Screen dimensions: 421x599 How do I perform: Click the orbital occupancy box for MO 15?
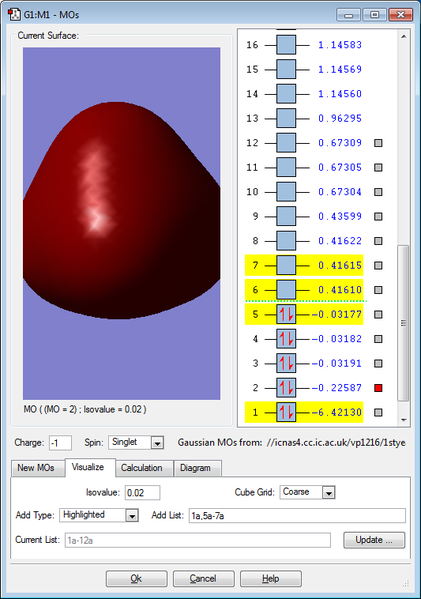(286, 70)
